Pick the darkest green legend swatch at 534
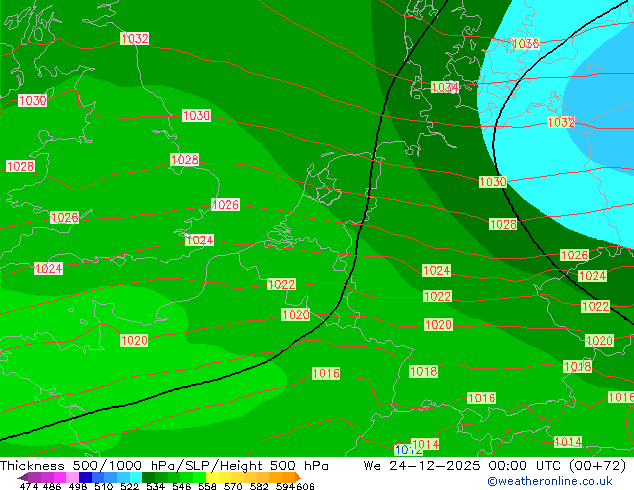The height and width of the screenshot is (490, 634). [x=148, y=477]
